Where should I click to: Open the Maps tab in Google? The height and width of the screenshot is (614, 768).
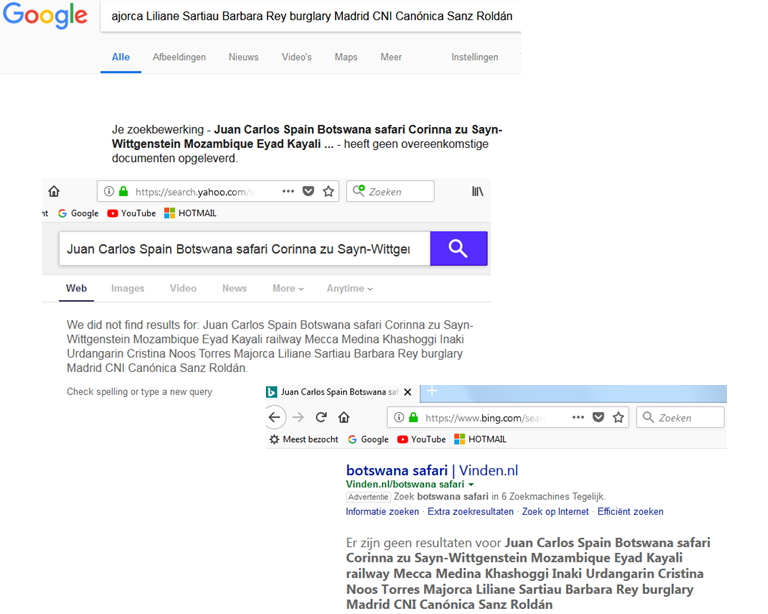point(346,57)
